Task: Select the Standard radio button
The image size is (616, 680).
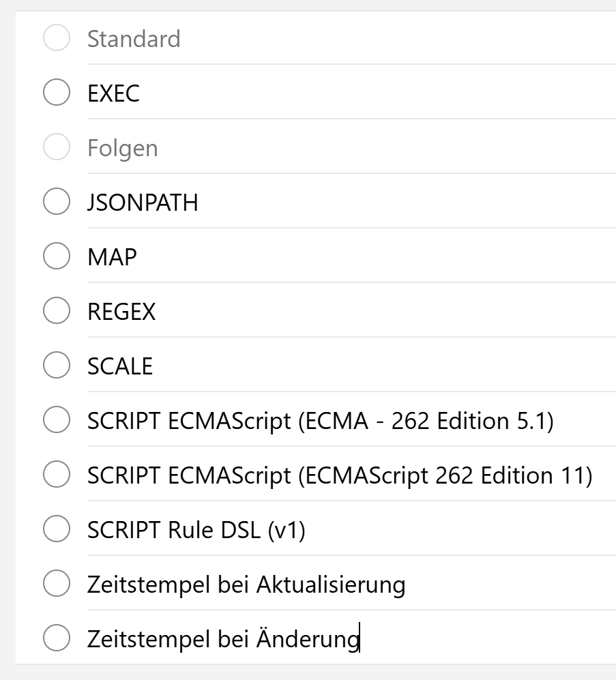Action: tap(56, 38)
